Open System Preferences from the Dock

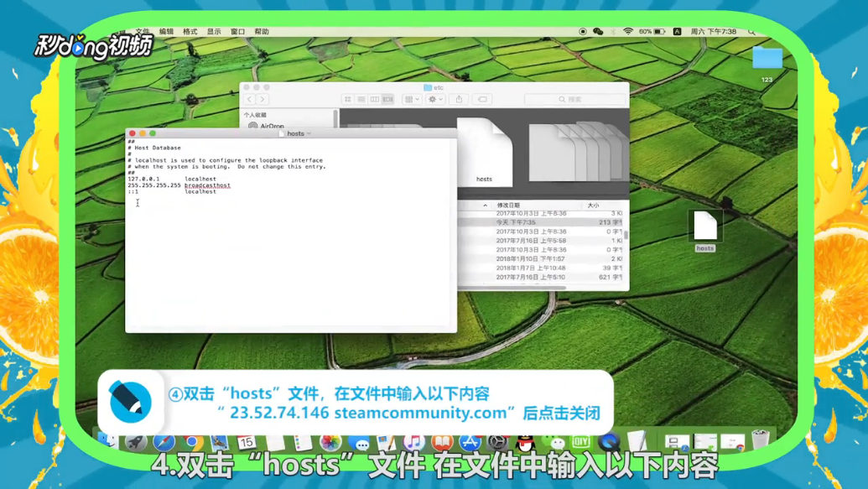pos(497,442)
